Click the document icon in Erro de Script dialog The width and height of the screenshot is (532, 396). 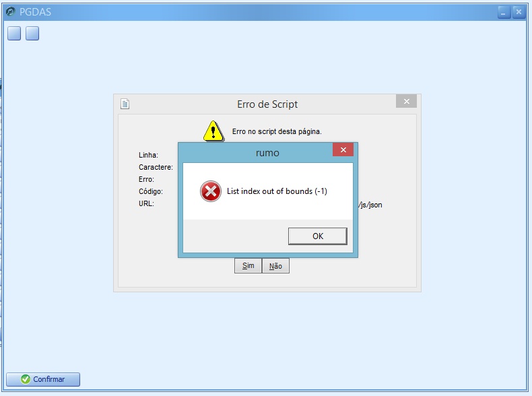tap(125, 104)
